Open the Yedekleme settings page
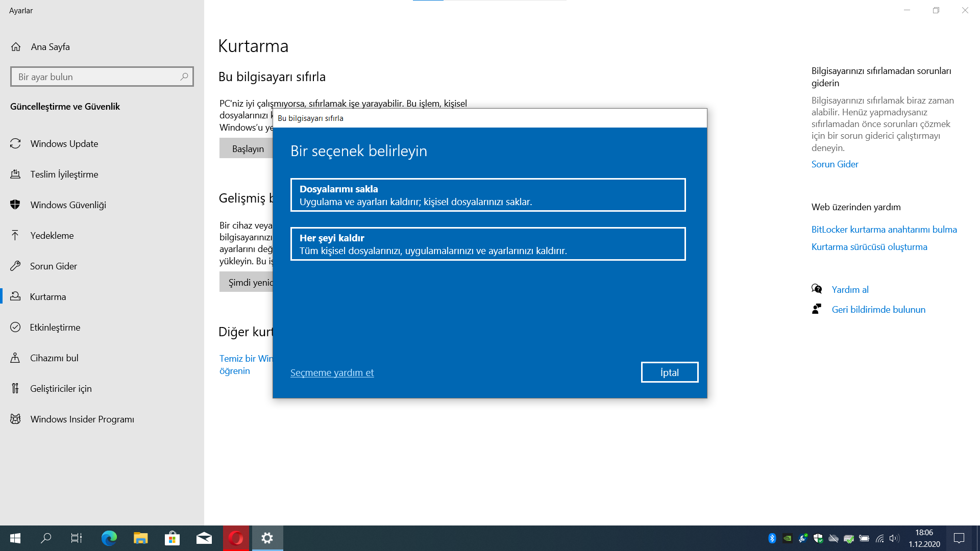Image resolution: width=980 pixels, height=551 pixels. 52,236
